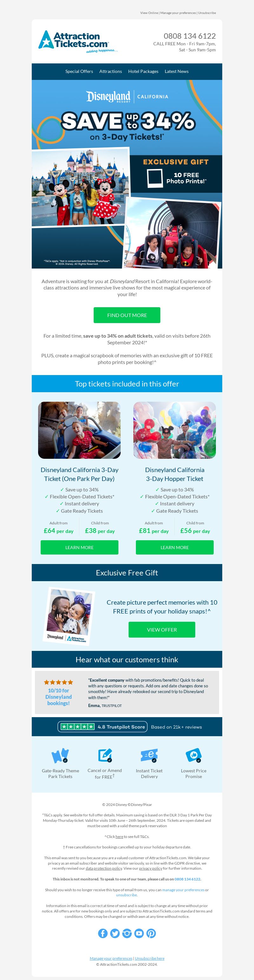Click the Cancel or Amend for FREE icon

(x=105, y=755)
